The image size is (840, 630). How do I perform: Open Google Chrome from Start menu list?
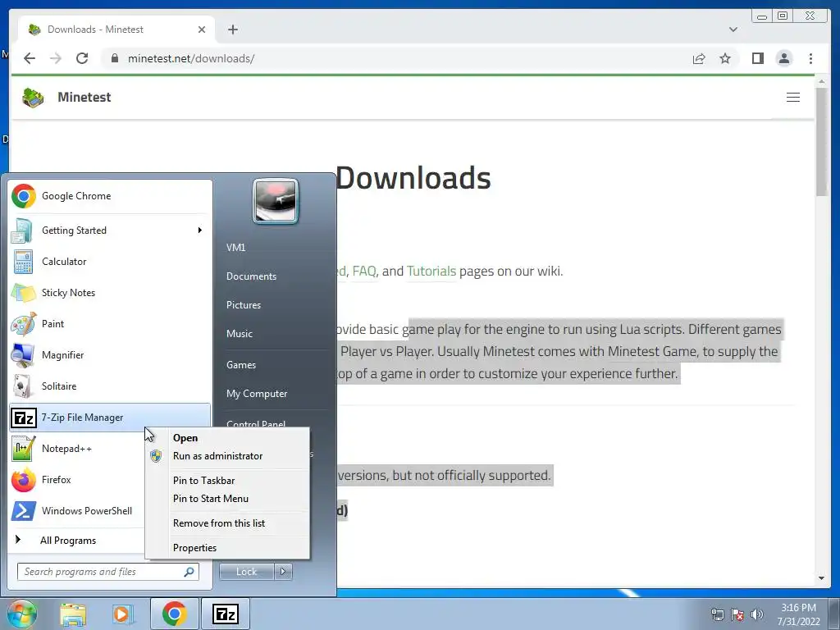click(110, 196)
